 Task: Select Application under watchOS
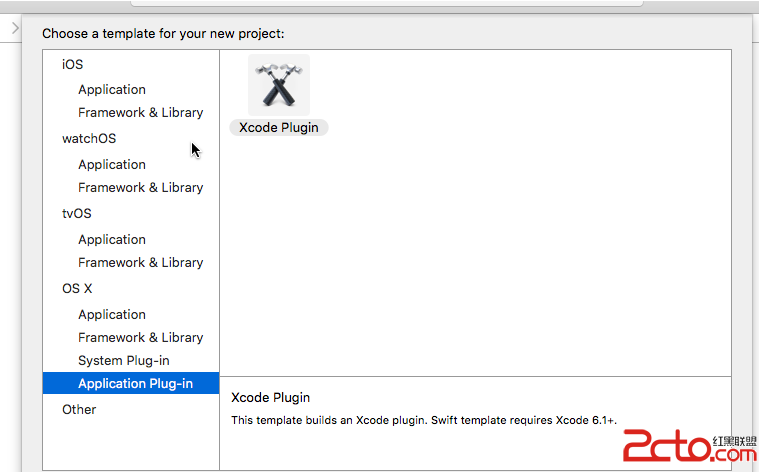112,165
